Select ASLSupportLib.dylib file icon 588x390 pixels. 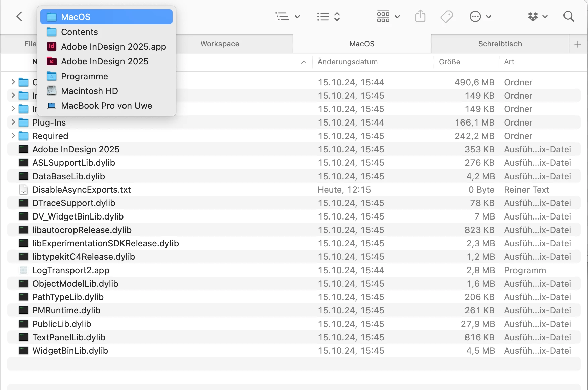tap(23, 163)
